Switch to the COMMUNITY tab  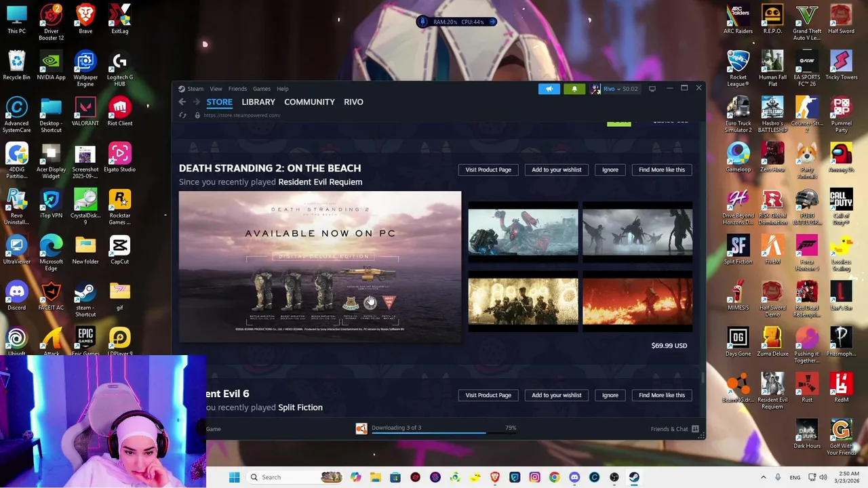click(309, 102)
